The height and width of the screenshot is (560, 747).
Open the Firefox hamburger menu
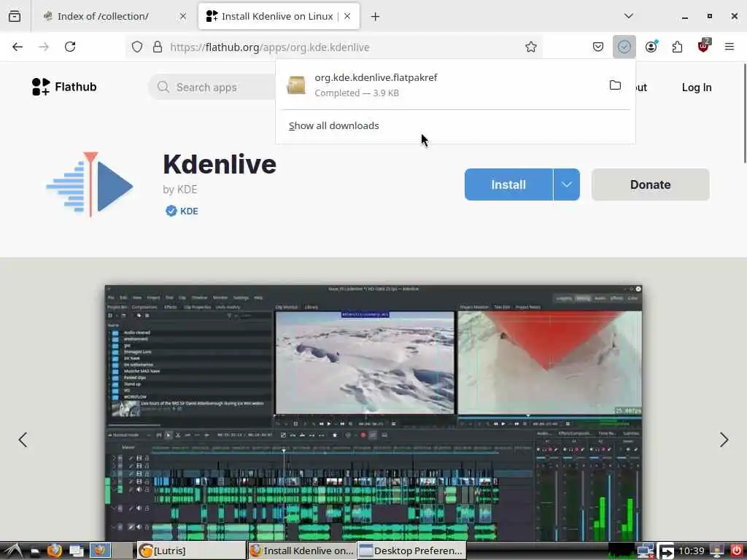click(x=729, y=47)
